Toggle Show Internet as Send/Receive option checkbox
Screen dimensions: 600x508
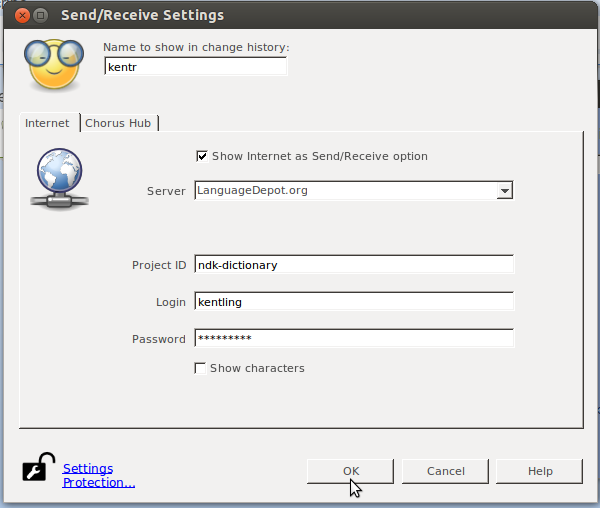click(202, 156)
